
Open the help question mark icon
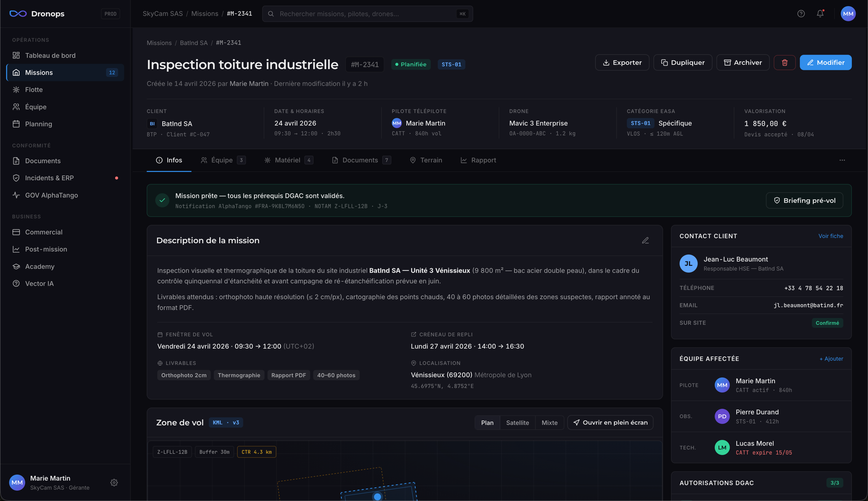[x=801, y=14]
